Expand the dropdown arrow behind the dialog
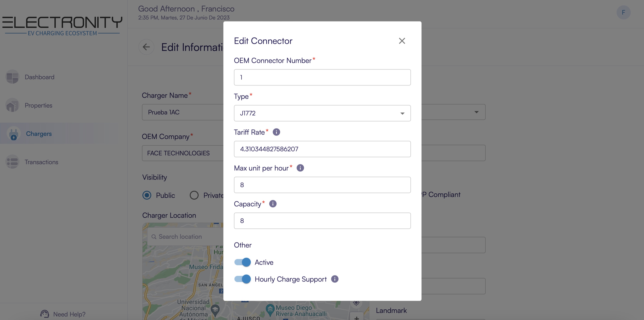Screen dimensions: 644x320 [476, 112]
